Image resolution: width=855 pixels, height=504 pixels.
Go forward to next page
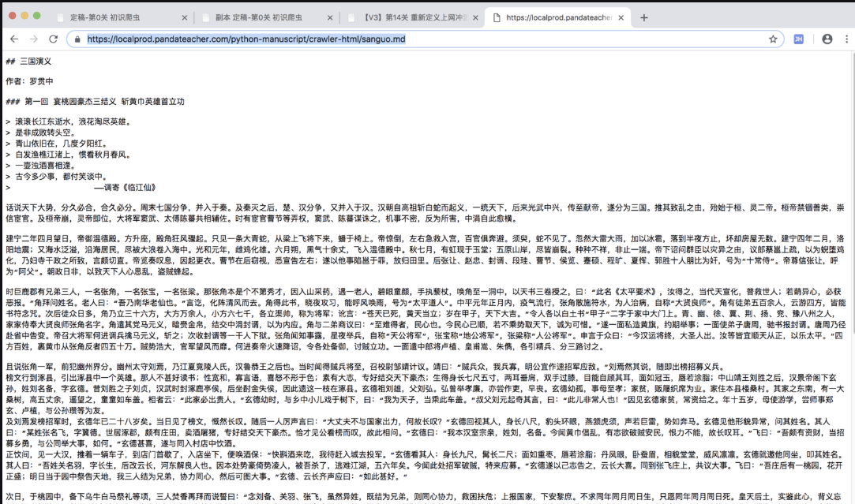34,39
